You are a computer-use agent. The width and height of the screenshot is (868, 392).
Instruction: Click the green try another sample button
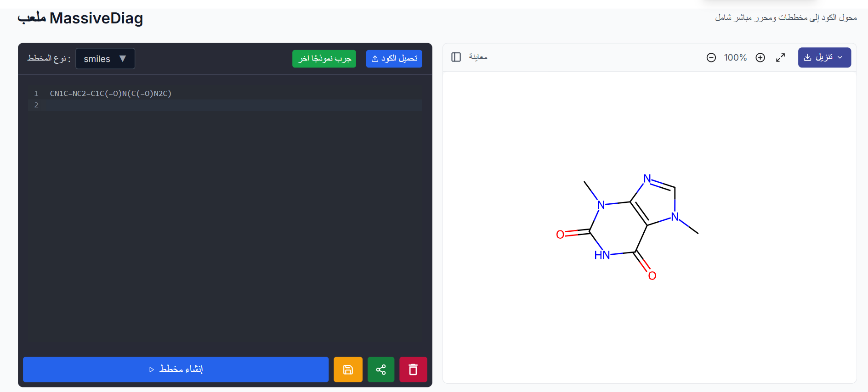pos(324,59)
